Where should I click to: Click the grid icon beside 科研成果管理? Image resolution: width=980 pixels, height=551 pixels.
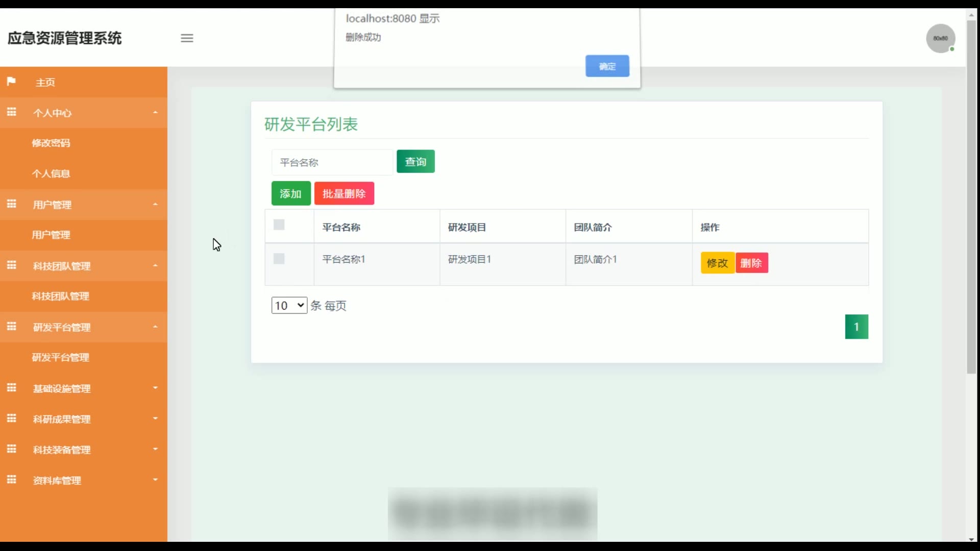12,419
